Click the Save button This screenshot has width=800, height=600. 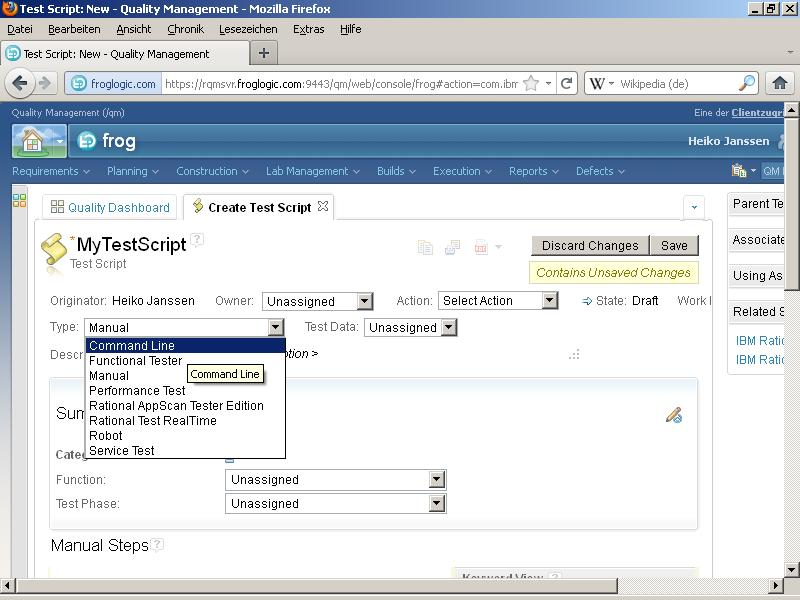[674, 246]
